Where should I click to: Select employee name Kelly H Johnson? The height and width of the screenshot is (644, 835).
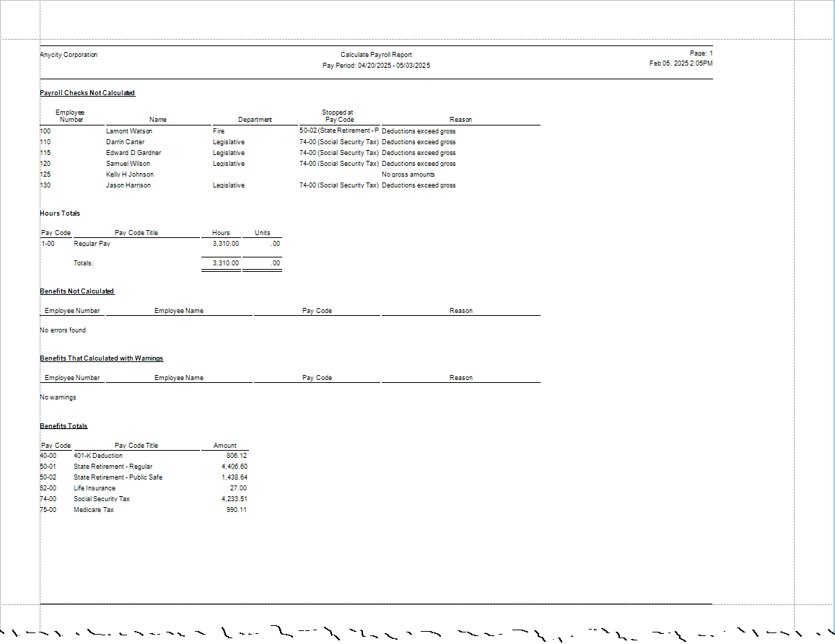point(129,175)
